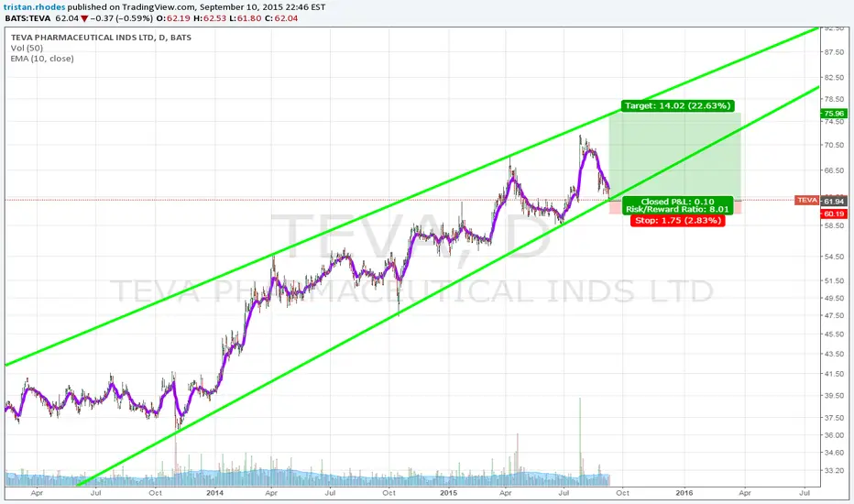
Task: Click the L:61.80 low value
Action: point(246,18)
